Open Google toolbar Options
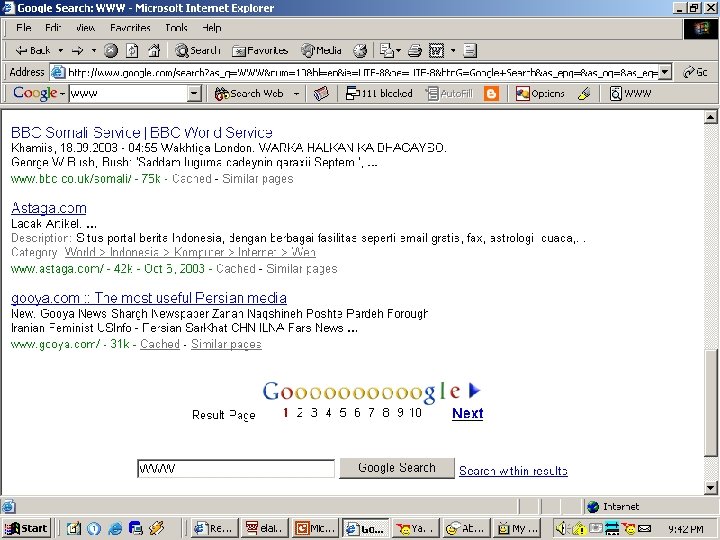Screen dimensions: 720x540 point(540,94)
